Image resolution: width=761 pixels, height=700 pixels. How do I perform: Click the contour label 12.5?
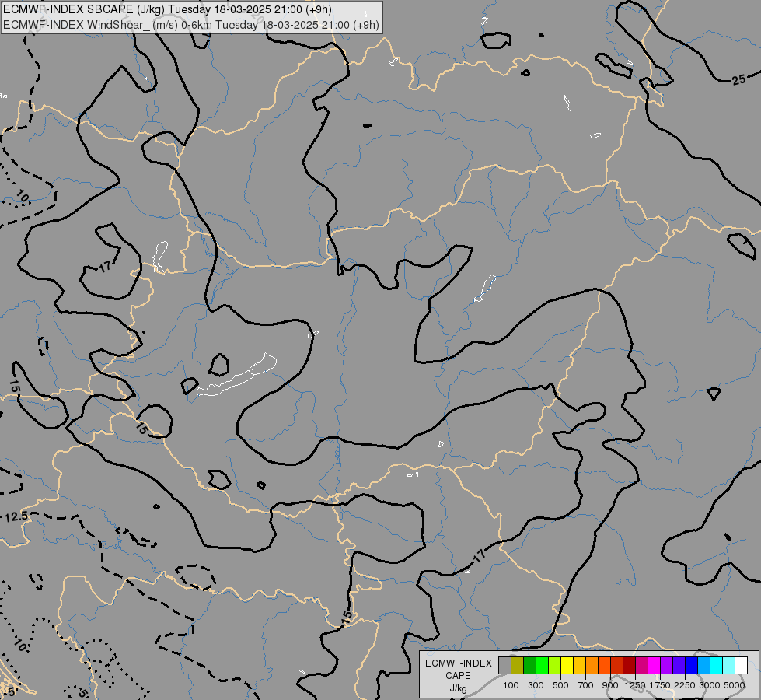16,517
